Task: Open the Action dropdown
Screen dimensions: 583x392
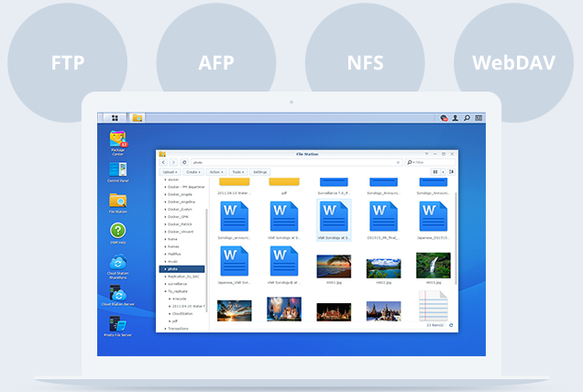Action: [216, 172]
